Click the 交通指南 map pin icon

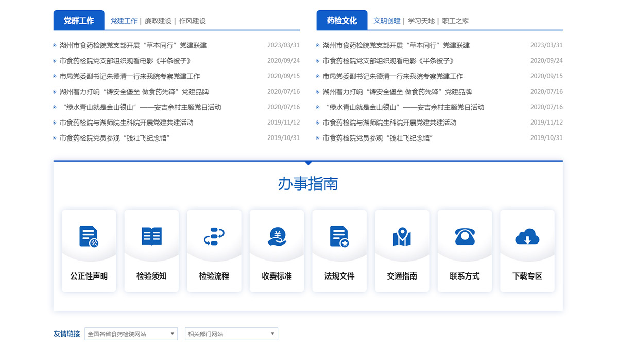click(x=402, y=236)
